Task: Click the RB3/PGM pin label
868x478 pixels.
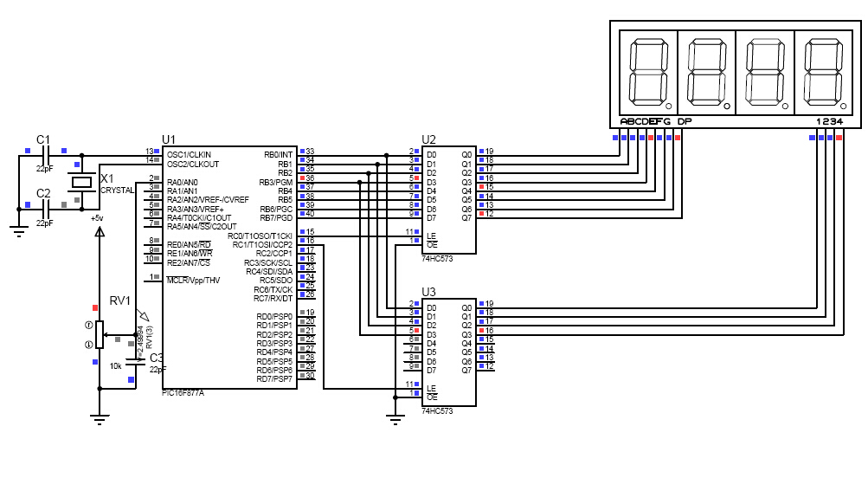Action: tap(276, 182)
